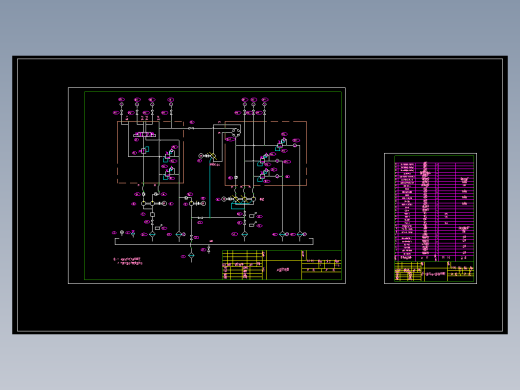Click the yellow title block of the schematic sheet
520x390 pixels.
[x=282, y=265]
